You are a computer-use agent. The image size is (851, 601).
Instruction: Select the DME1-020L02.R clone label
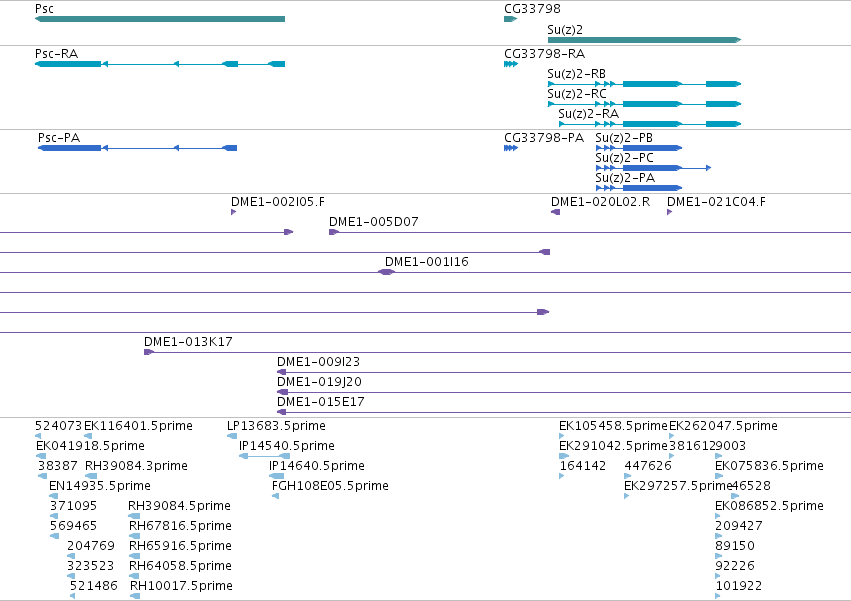[x=600, y=202]
